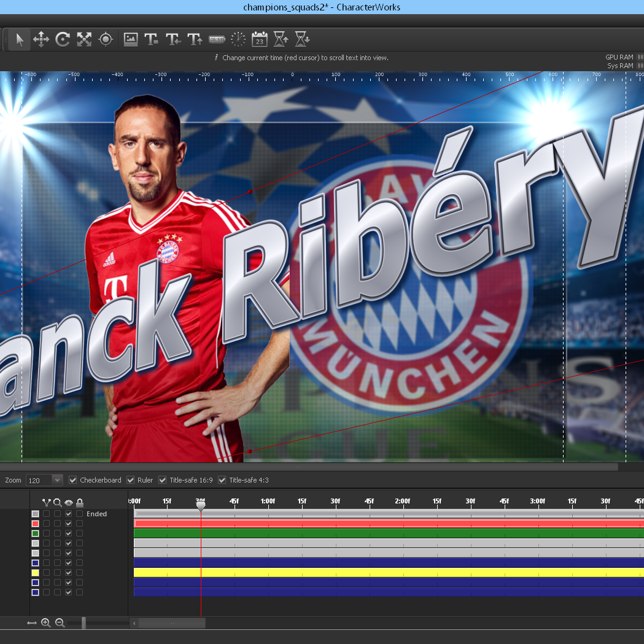The width and height of the screenshot is (644, 644).
Task: Click the timeline zoom slider handle
Action: pos(84,623)
